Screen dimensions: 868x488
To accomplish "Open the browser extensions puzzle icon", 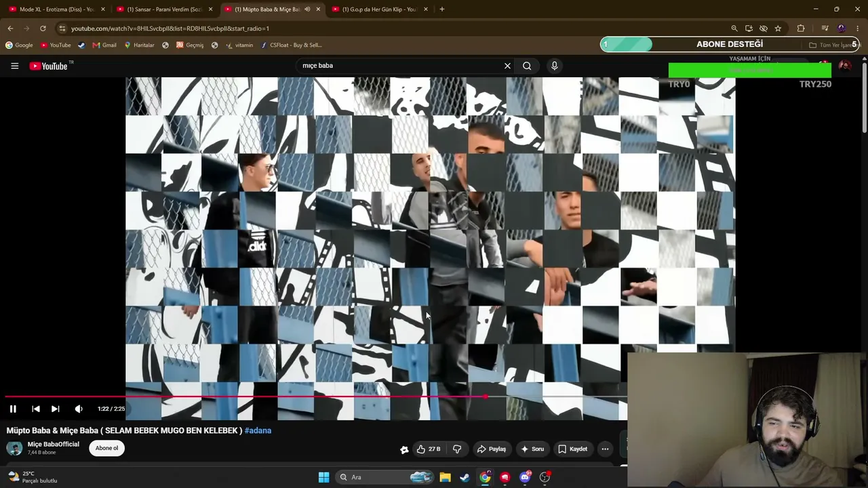I will pos(801,28).
